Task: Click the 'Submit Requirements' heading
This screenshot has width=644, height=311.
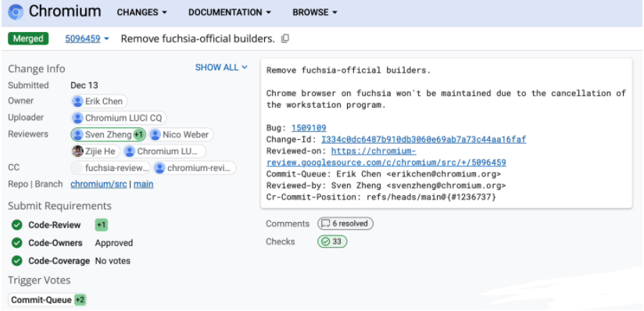Action: click(x=59, y=206)
